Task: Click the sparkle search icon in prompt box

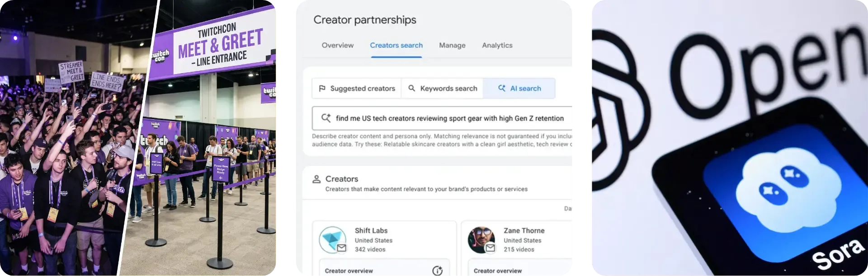Action: point(325,118)
